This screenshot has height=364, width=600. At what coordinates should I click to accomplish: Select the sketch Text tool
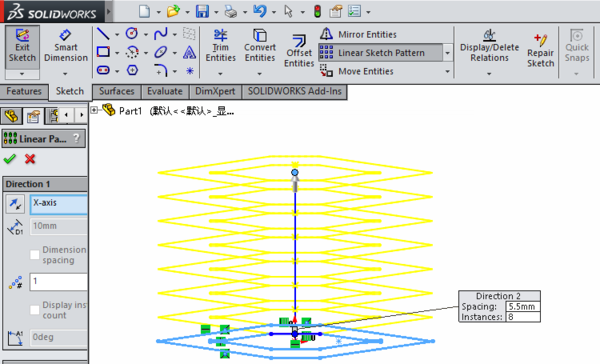189,52
